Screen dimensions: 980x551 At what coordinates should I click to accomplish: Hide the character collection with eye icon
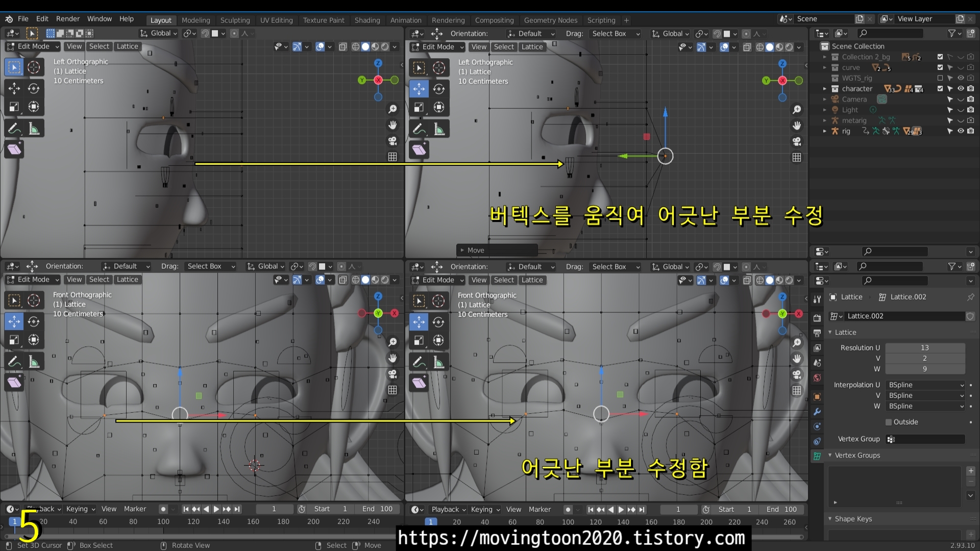[961, 89]
